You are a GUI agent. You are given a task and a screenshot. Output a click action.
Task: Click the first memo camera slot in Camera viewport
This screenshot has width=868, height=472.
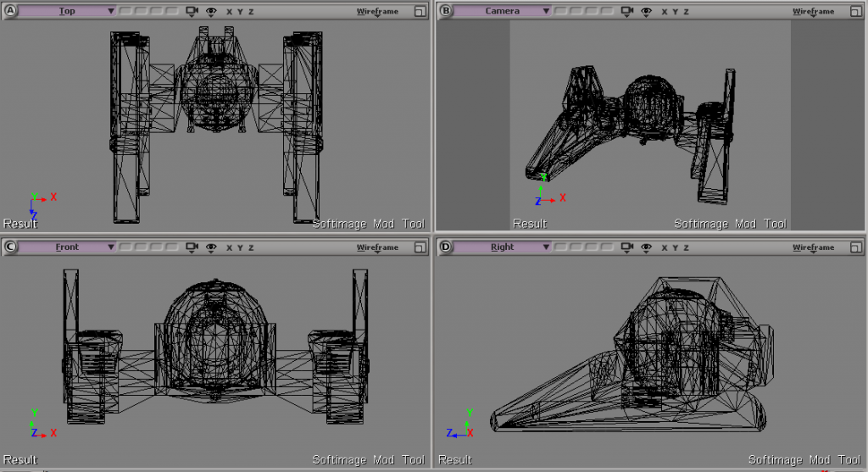tap(561, 11)
